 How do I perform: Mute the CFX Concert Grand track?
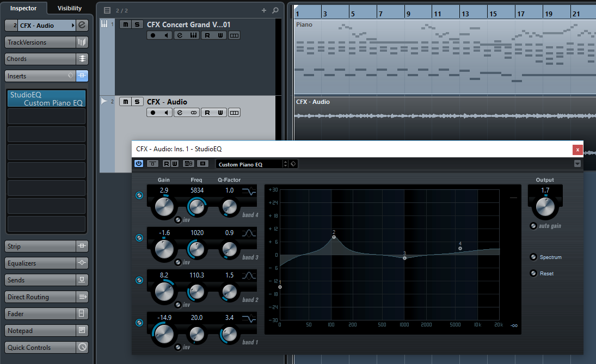click(x=125, y=24)
